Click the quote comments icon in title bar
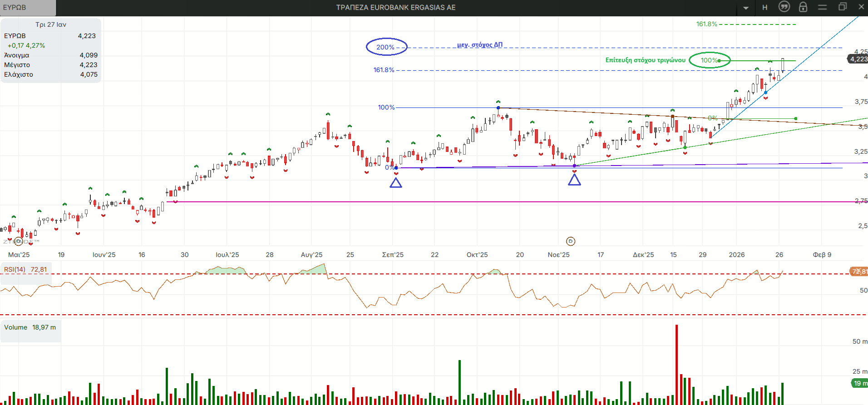This screenshot has height=405, width=868. click(x=784, y=7)
